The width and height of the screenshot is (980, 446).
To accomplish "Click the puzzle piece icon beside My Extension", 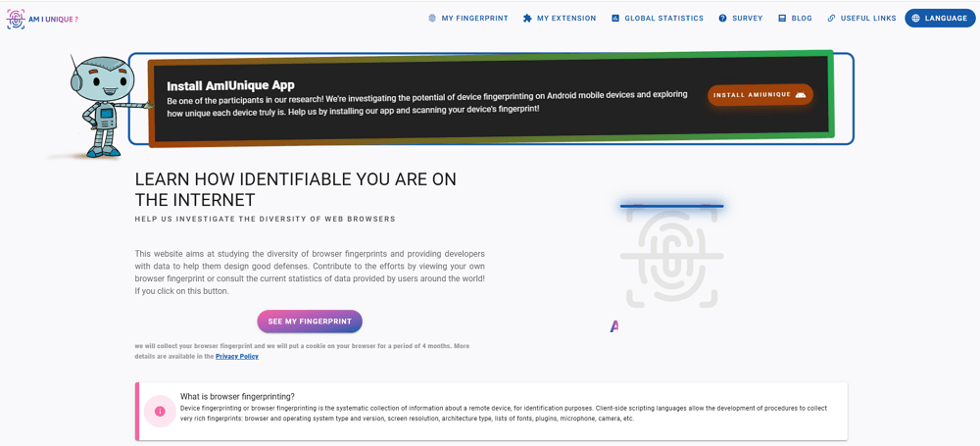I will [527, 19].
